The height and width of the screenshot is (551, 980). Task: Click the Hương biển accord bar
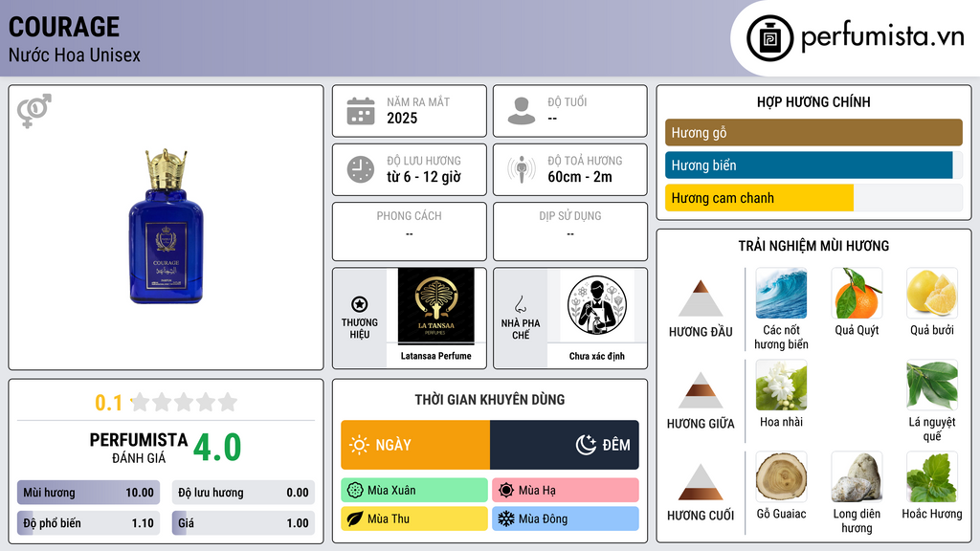tap(813, 165)
